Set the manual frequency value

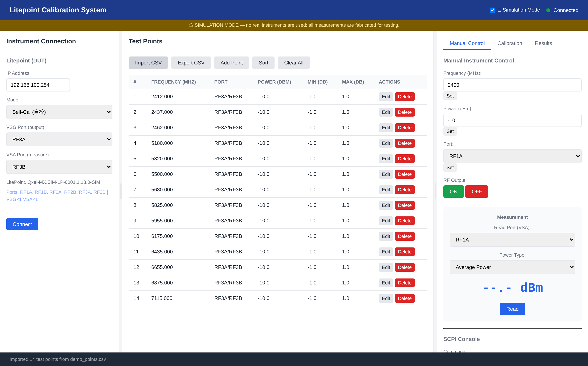point(450,96)
